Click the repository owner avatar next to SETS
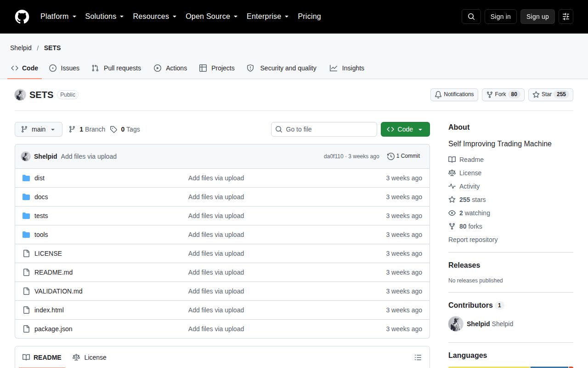588x368 pixels. coord(20,95)
